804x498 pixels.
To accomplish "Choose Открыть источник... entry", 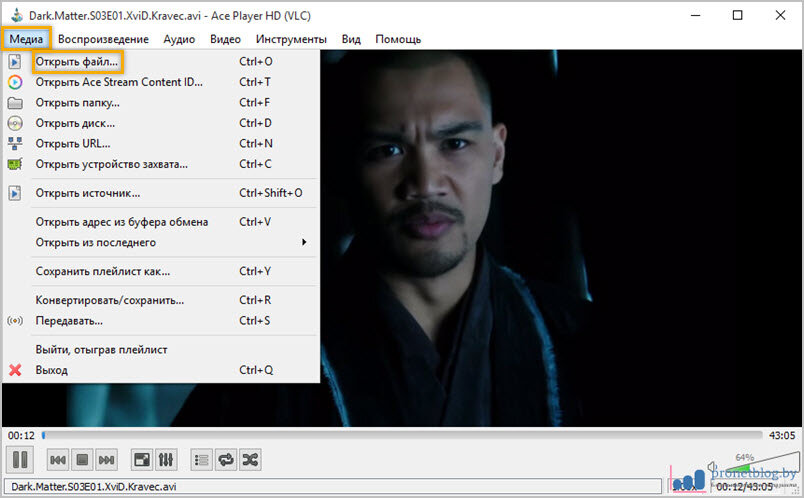I will 161,193.
